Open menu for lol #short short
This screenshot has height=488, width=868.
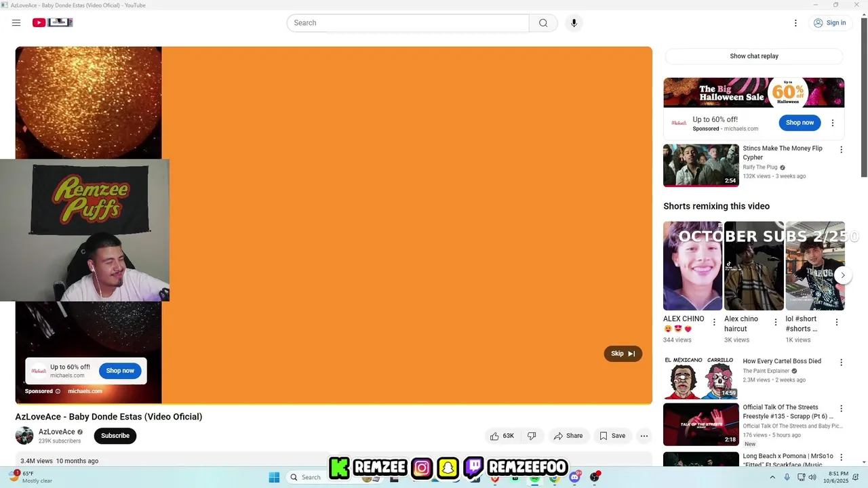(x=837, y=323)
